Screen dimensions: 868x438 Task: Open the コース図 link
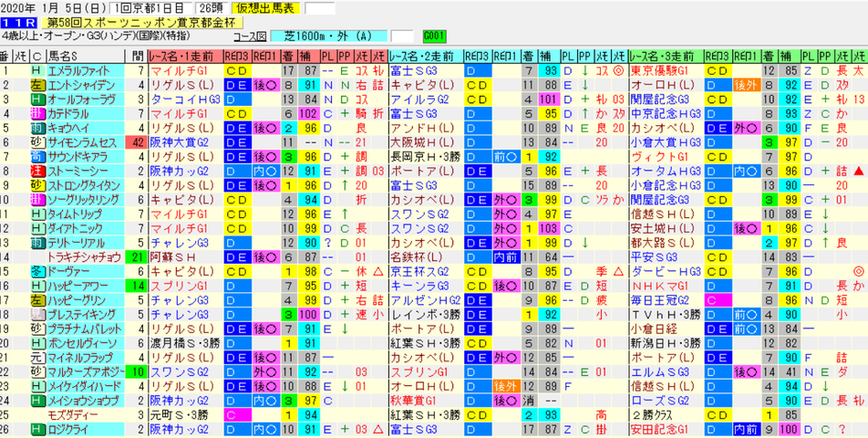click(x=250, y=36)
